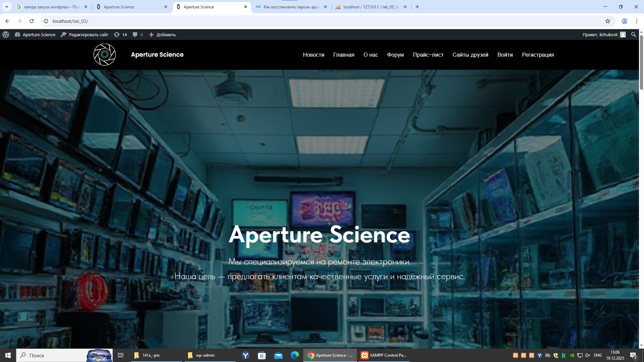Bookmark this page with the star icon
Viewport: 644px width, 362px height.
click(x=607, y=21)
